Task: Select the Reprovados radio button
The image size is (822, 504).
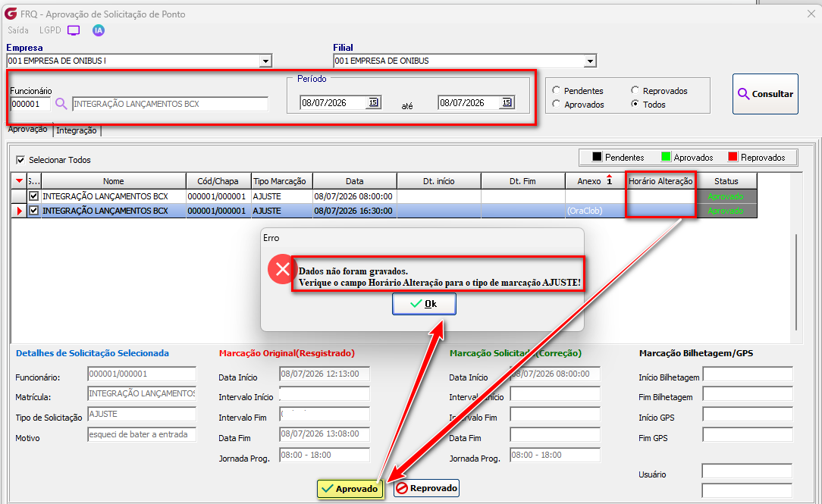Action: click(x=635, y=90)
